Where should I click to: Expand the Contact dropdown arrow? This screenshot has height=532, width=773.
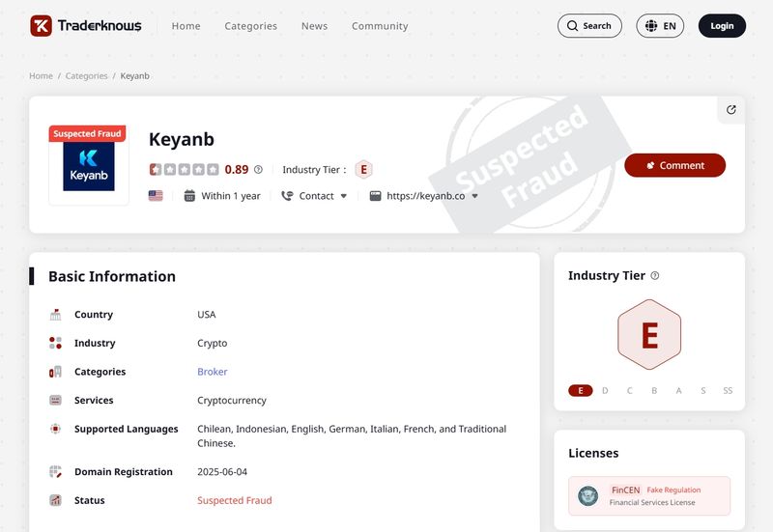click(344, 196)
